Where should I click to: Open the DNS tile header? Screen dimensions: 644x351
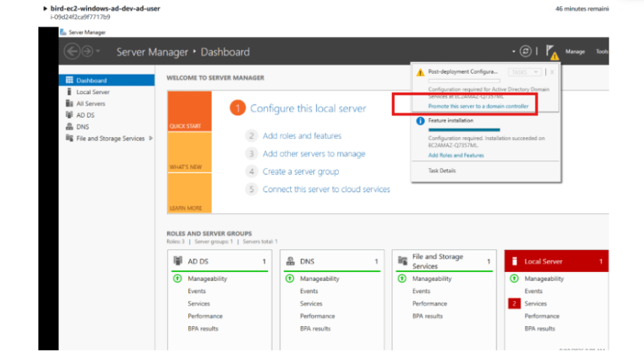pyautogui.click(x=332, y=261)
